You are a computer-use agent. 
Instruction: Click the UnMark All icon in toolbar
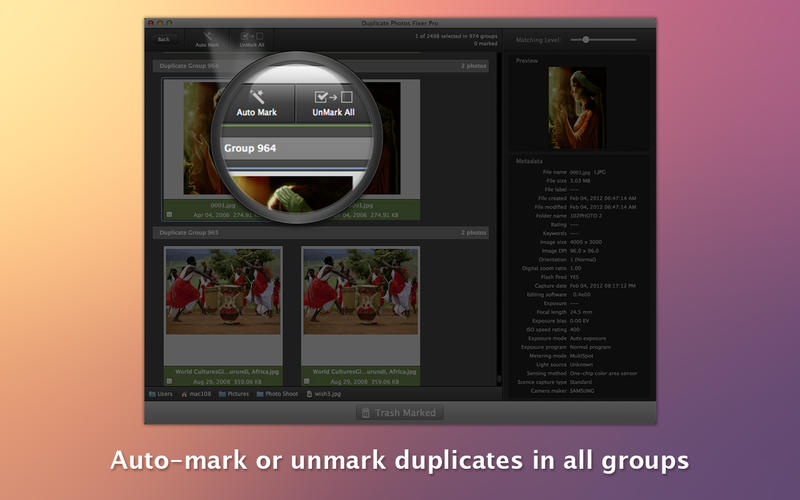[x=254, y=36]
